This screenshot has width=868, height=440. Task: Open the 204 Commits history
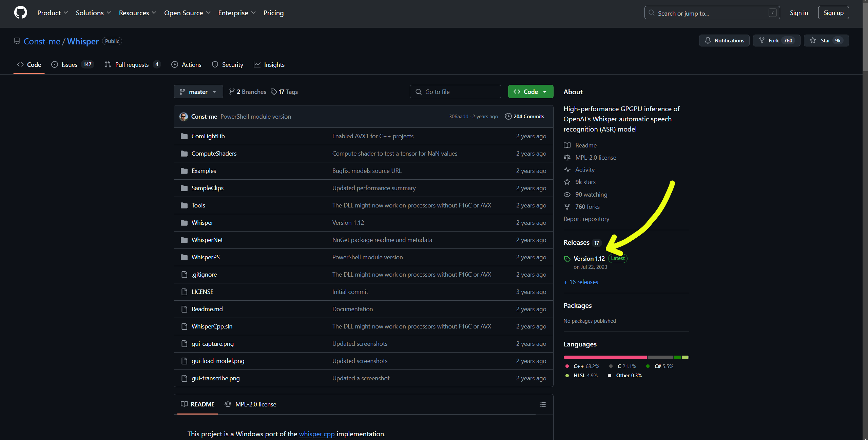tap(524, 116)
